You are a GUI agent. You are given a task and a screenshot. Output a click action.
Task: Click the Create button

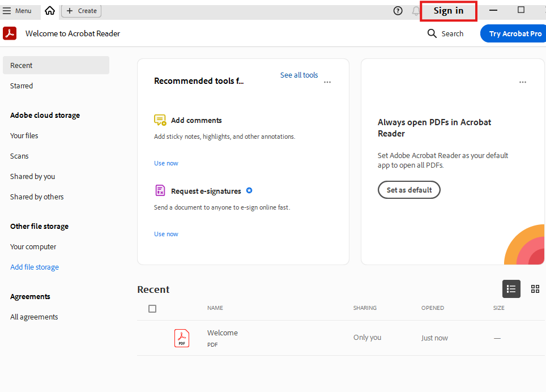coord(82,11)
